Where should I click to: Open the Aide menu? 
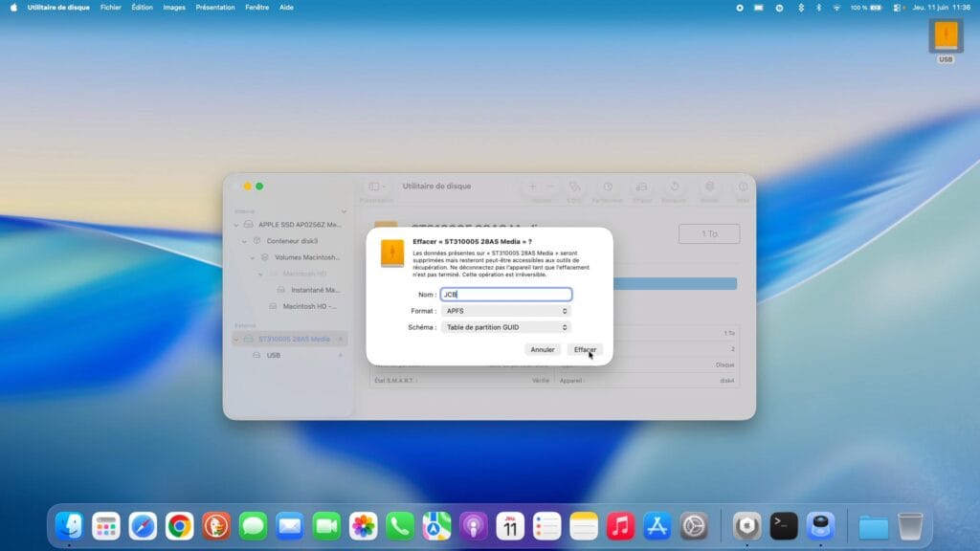[x=286, y=8]
